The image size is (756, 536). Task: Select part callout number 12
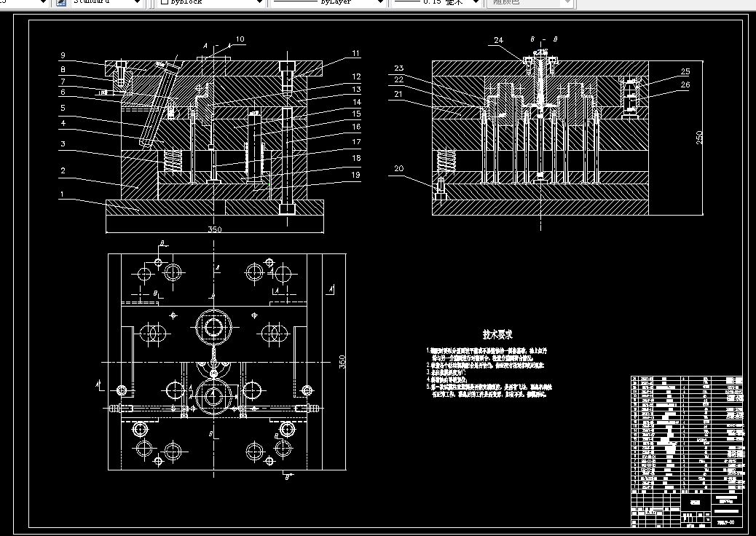(x=356, y=76)
